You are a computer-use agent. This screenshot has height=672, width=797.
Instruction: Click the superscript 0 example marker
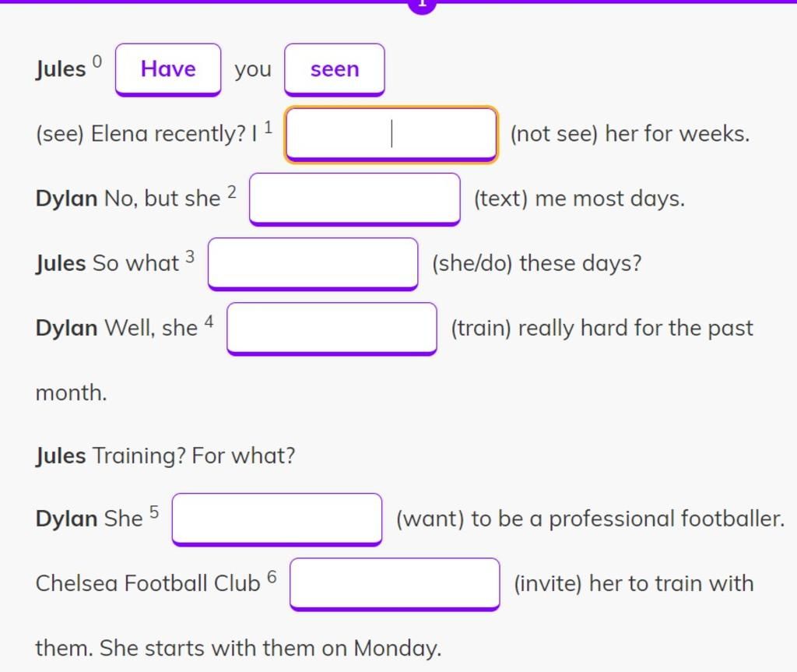coord(97,61)
